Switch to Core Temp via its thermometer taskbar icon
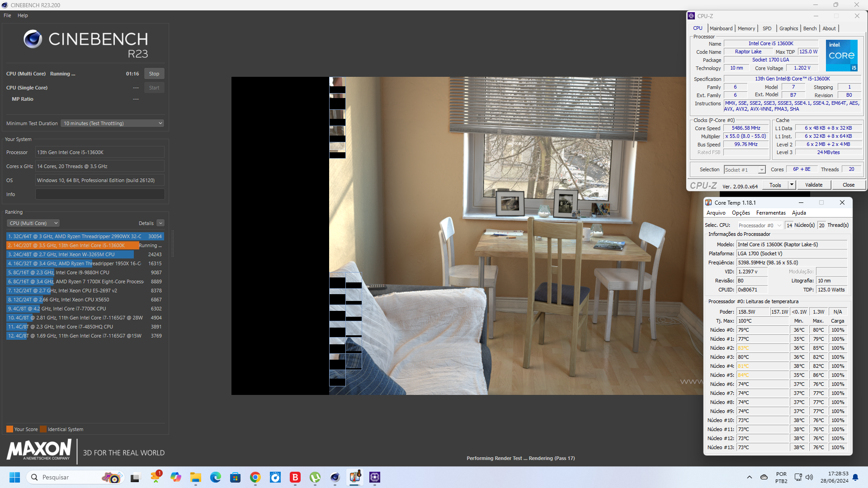The image size is (868, 488). pos(355,477)
